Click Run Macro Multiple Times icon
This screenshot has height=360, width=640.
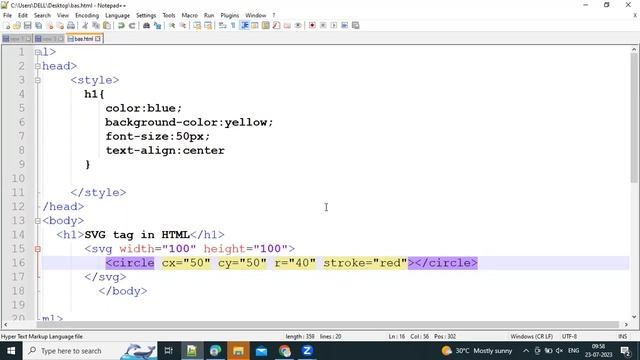[344, 25]
